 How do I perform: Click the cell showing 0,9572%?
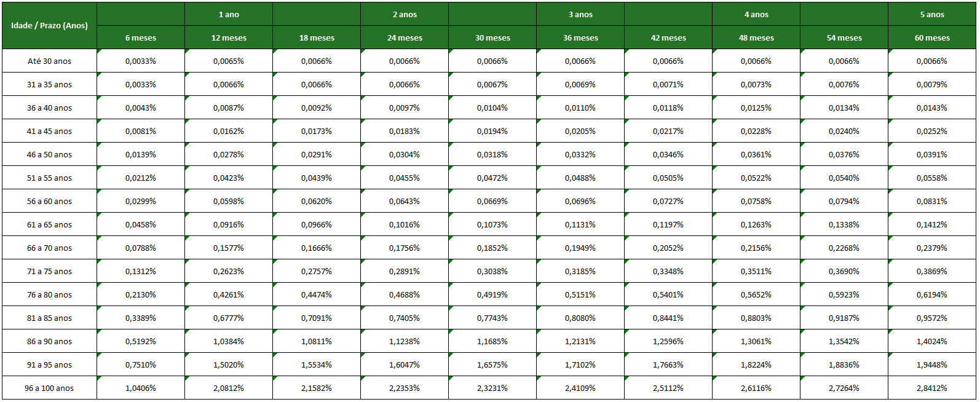tap(932, 318)
